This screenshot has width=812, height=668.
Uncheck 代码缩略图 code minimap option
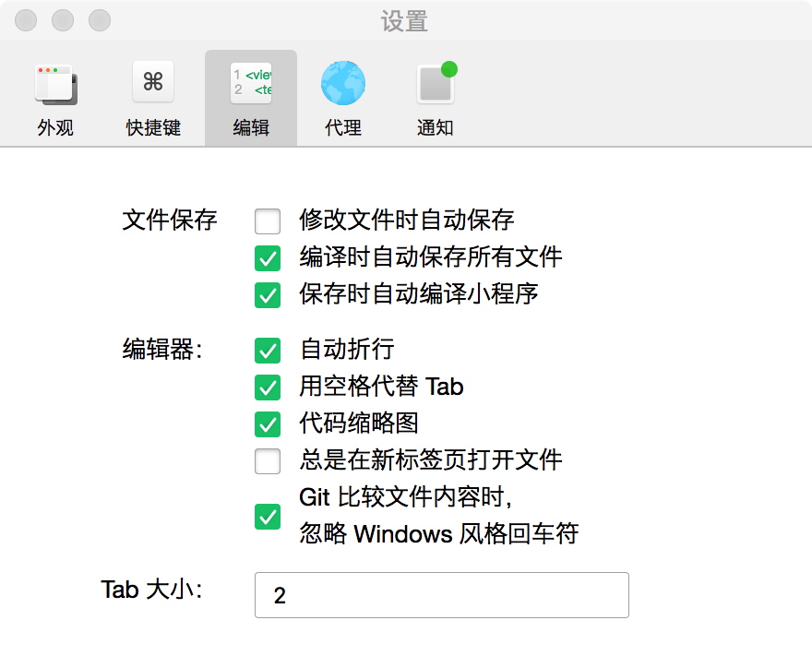click(268, 423)
